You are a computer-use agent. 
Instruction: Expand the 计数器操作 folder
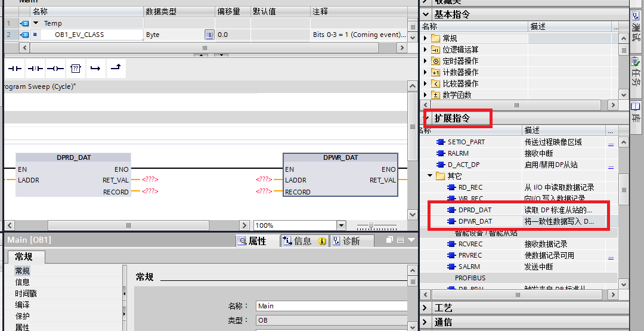point(426,72)
